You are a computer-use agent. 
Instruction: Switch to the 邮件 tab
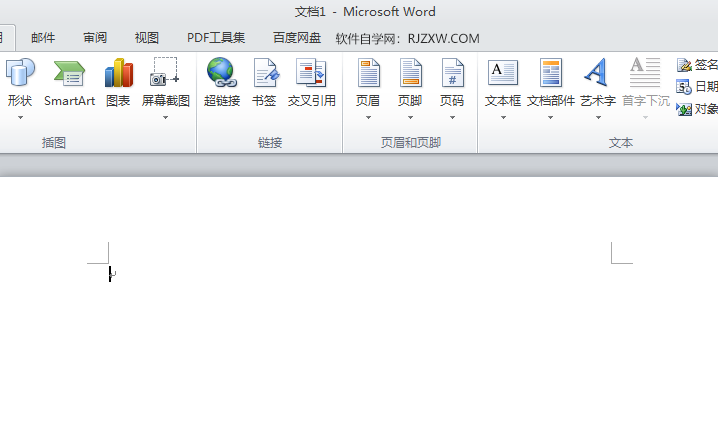click(43, 38)
